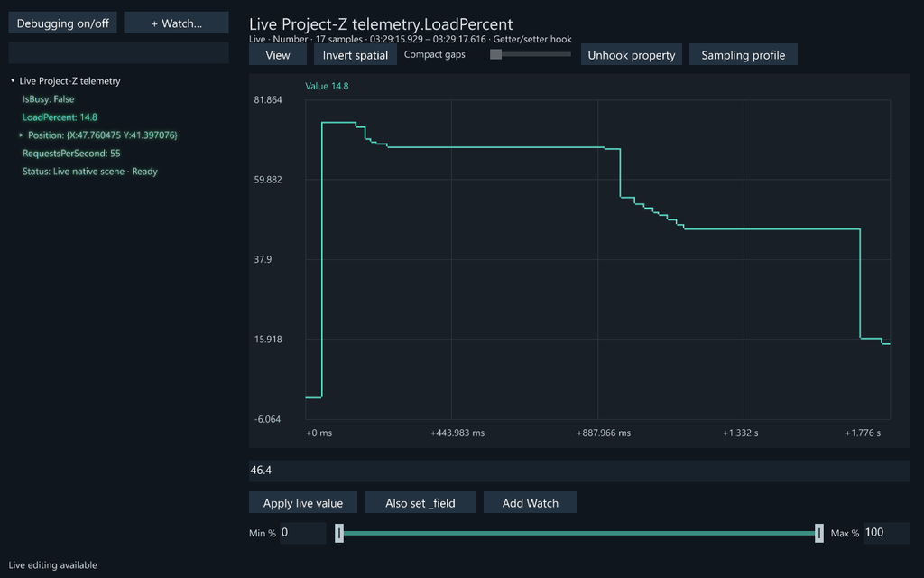Click the +1.332 s time axis label

click(740, 433)
